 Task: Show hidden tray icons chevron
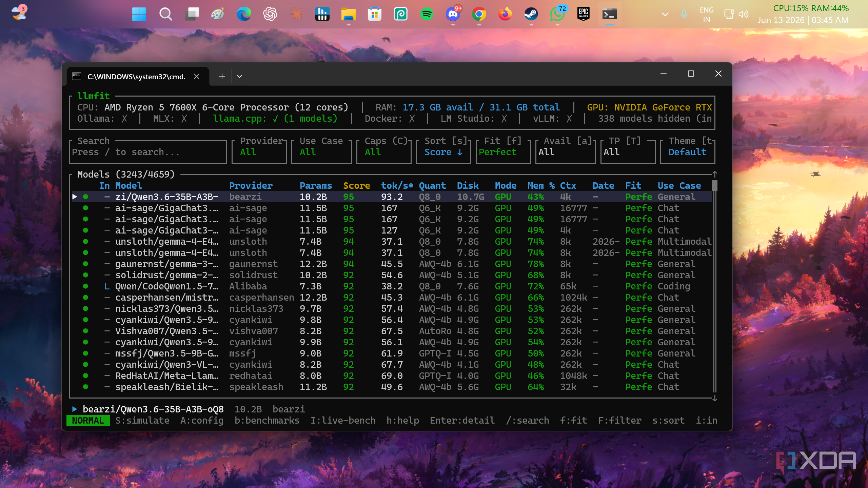(x=665, y=14)
